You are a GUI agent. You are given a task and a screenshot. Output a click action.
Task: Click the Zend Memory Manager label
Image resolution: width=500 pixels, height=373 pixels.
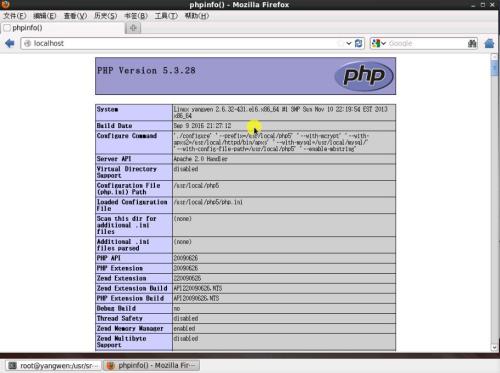pyautogui.click(x=130, y=328)
